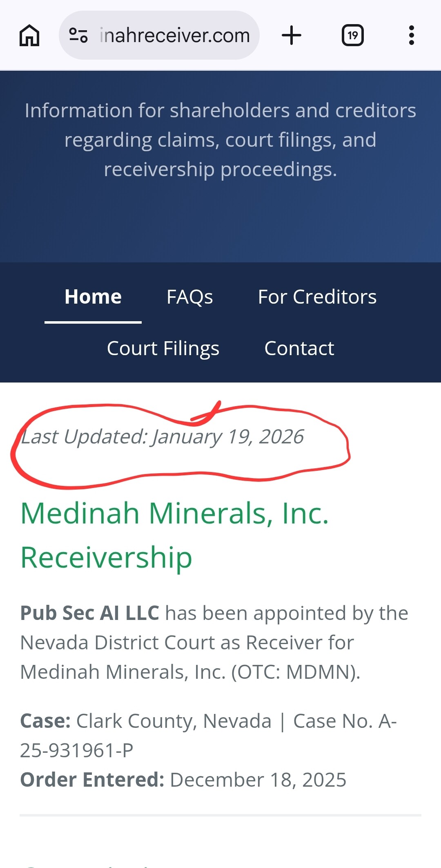The height and width of the screenshot is (868, 441).
Task: Tap the Order Entered December 18, 2025 line
Action: [183, 780]
